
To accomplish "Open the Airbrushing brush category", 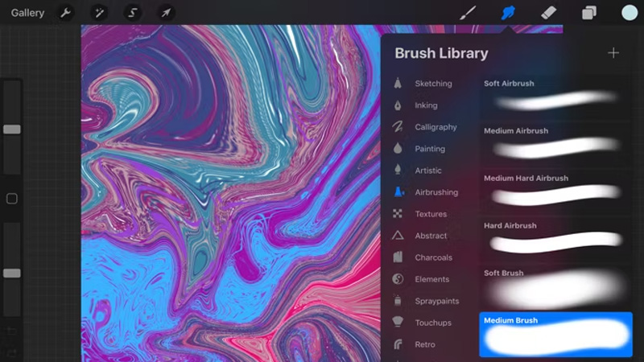I will pyautogui.click(x=436, y=192).
